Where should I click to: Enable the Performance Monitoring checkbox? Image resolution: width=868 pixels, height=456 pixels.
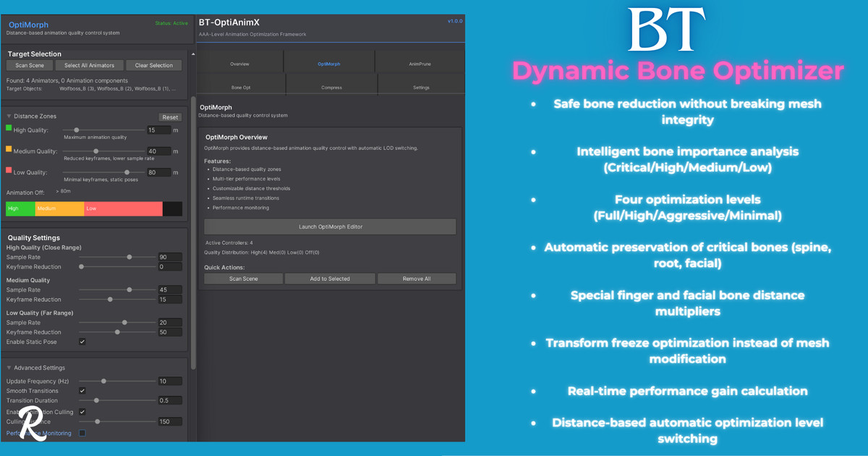tap(82, 434)
